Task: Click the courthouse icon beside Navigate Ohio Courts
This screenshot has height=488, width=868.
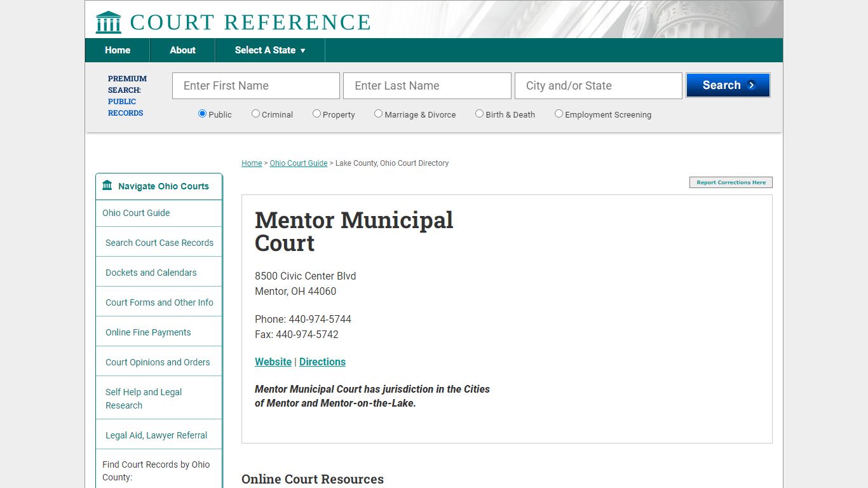Action: [107, 186]
